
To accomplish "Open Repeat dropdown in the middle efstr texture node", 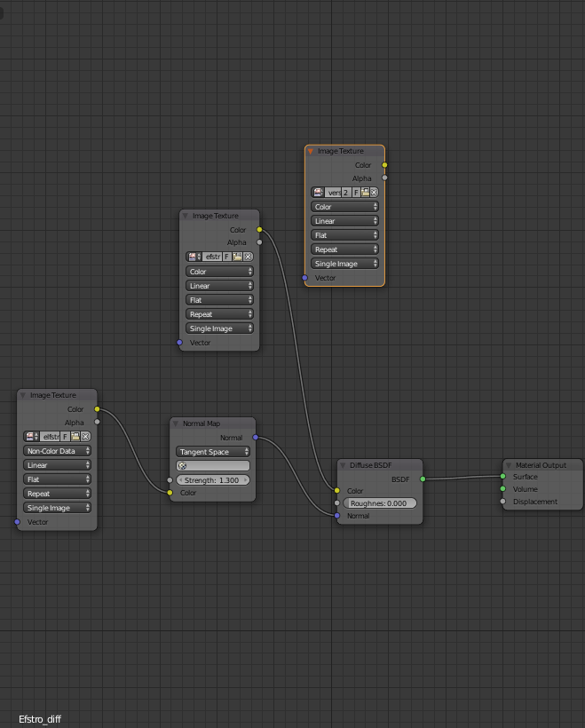I will 219,314.
